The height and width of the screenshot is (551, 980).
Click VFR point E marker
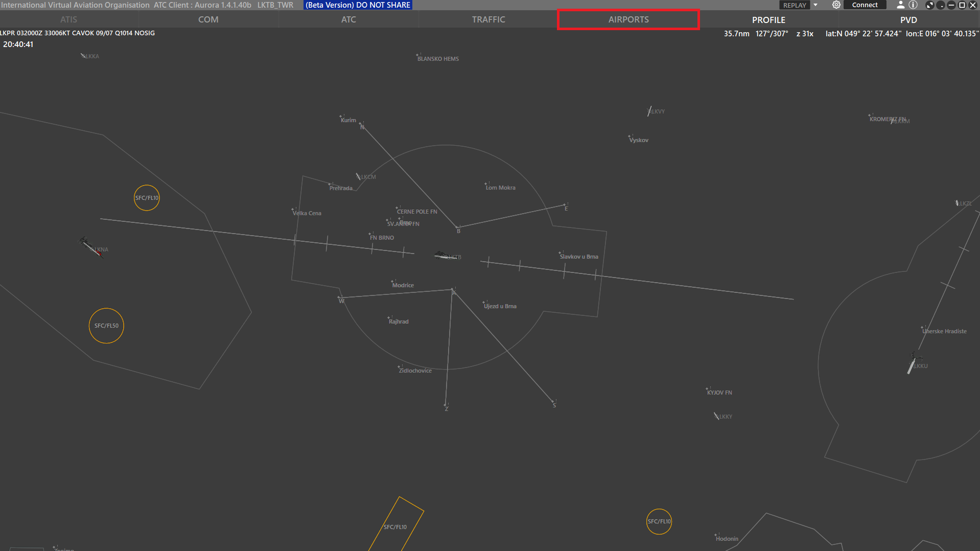tap(565, 206)
